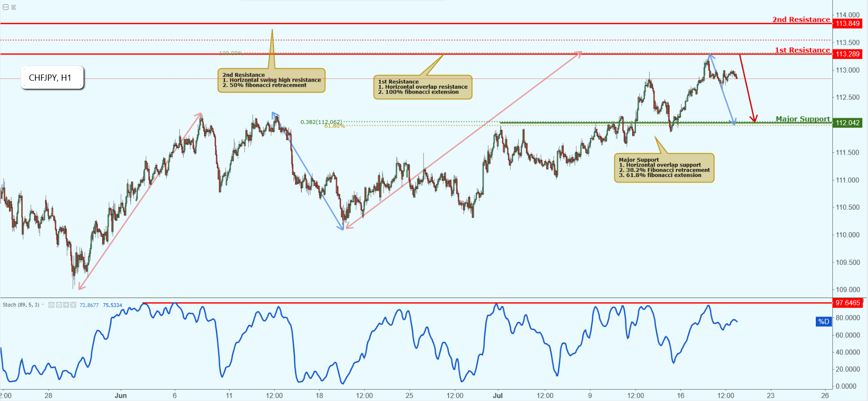The image size is (868, 401).
Task: Remove the Stoch indicator with the X icon
Action: click(x=73, y=305)
